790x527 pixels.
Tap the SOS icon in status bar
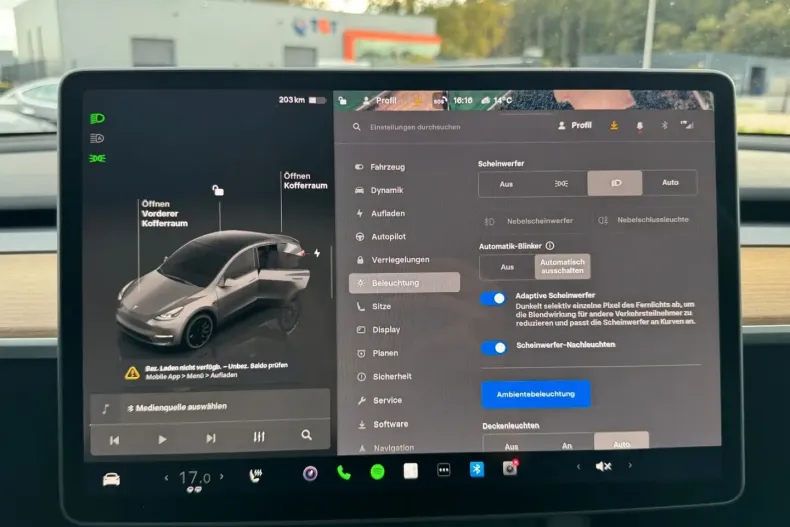point(439,101)
